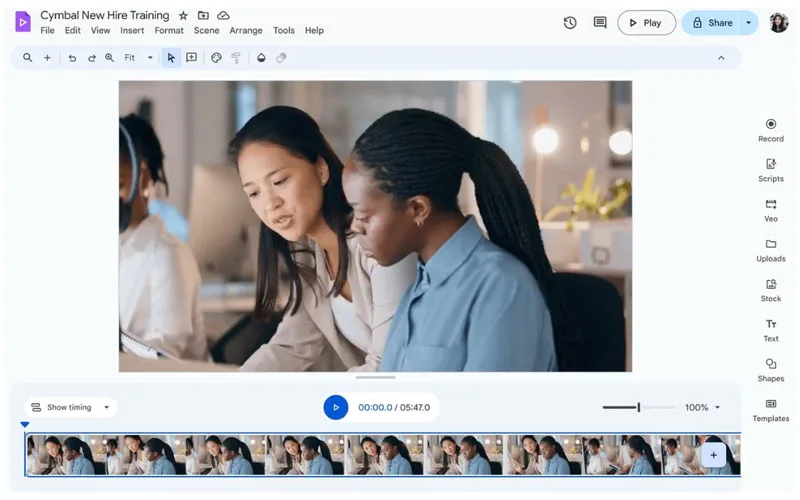
Task: Click the blue playhead marker
Action: coord(24,424)
